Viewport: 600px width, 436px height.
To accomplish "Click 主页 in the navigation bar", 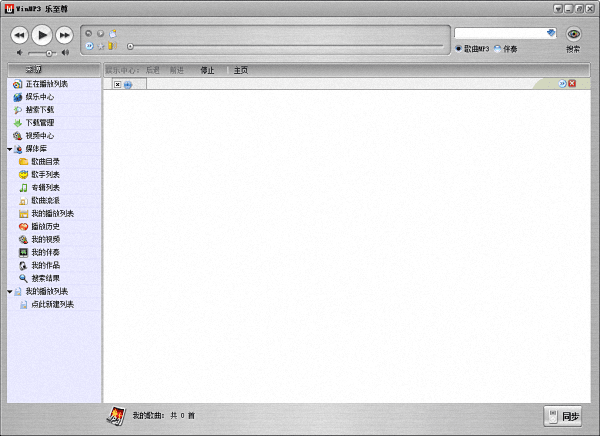I will click(x=240, y=70).
